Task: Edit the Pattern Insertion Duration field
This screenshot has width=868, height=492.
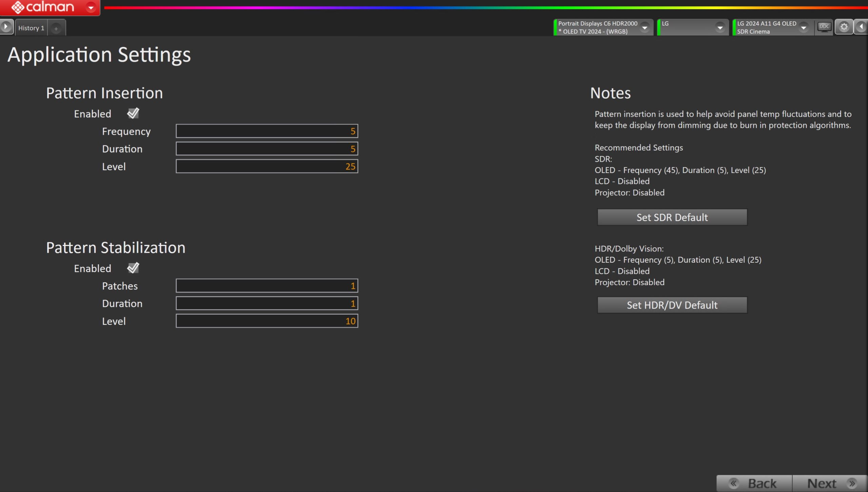Action: (267, 149)
